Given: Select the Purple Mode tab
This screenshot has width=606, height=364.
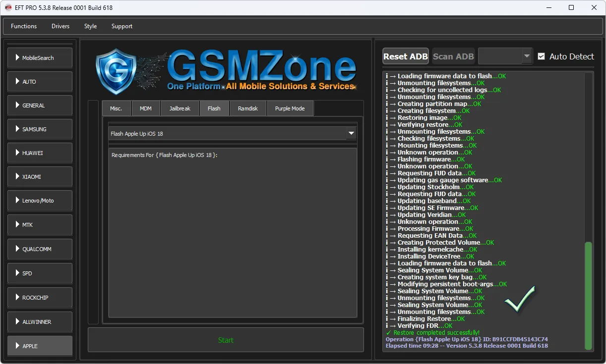Looking at the screenshot, I should coord(290,108).
